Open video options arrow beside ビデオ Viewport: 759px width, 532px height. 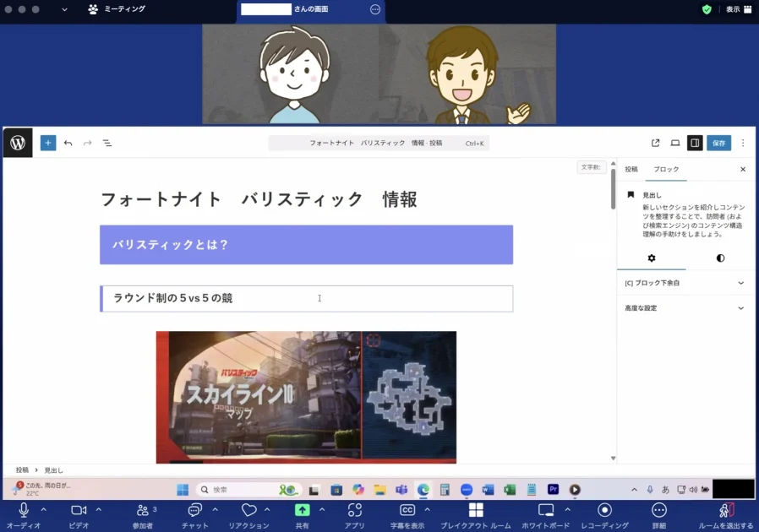pos(99,509)
